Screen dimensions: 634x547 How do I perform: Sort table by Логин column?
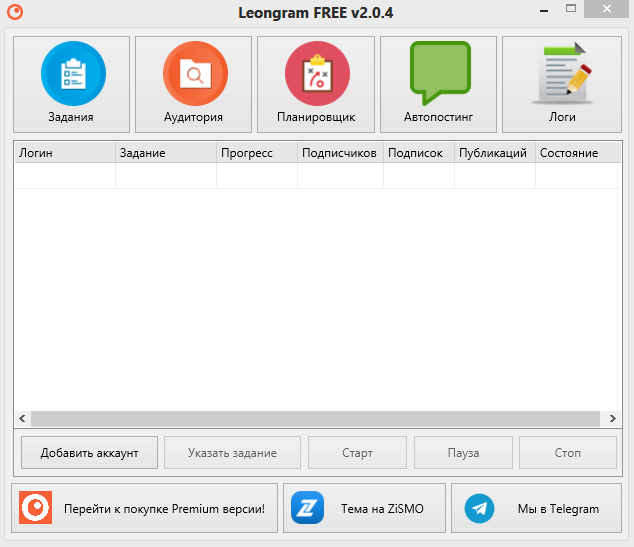(65, 153)
